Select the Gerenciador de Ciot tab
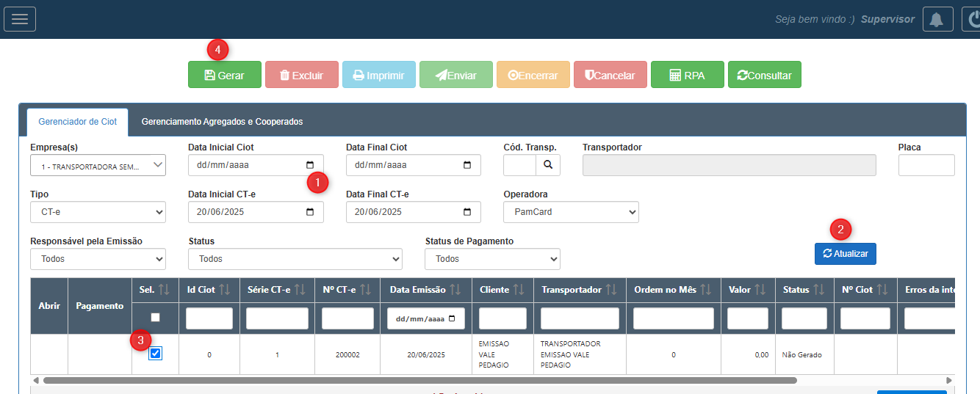 coord(77,122)
